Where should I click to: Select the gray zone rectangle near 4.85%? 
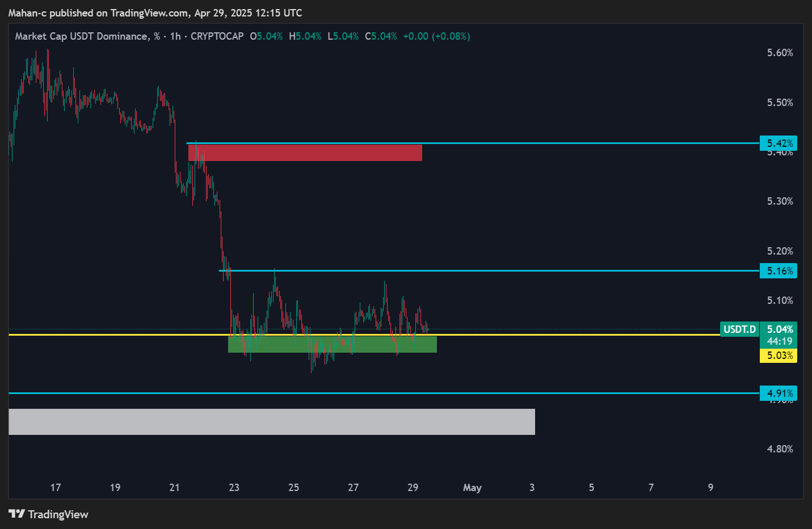click(x=271, y=422)
